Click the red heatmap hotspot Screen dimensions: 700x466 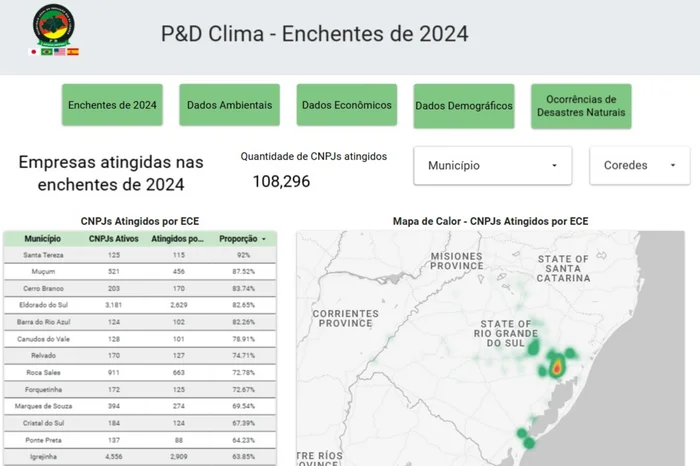click(x=557, y=368)
